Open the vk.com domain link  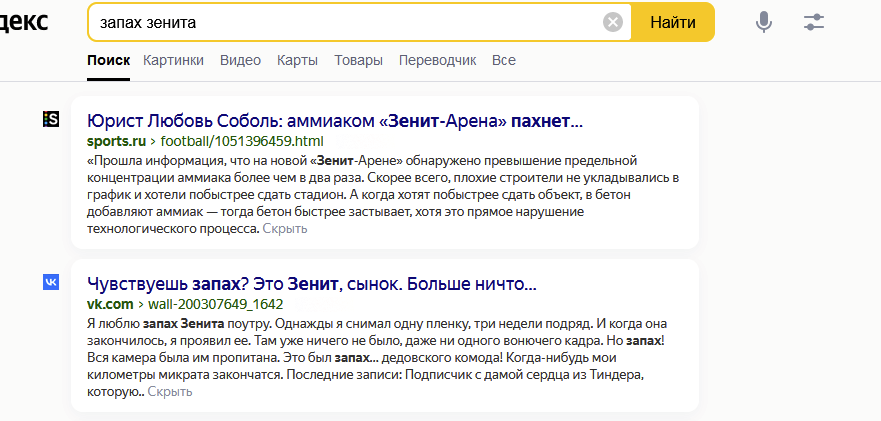click(110, 304)
